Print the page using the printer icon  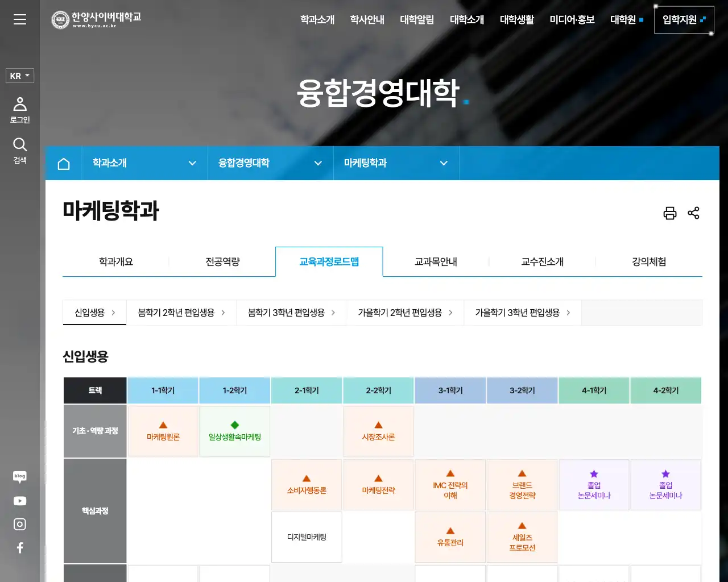click(670, 213)
